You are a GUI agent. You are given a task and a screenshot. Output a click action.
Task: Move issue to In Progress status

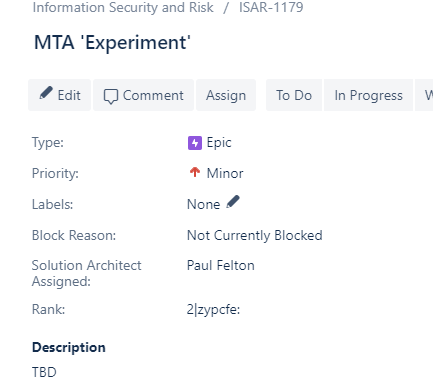click(368, 95)
